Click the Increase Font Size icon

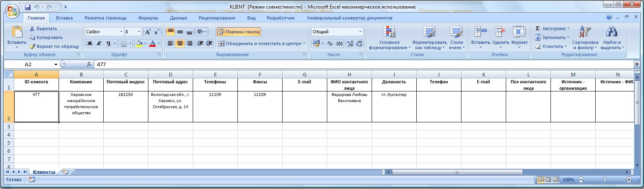148,32
